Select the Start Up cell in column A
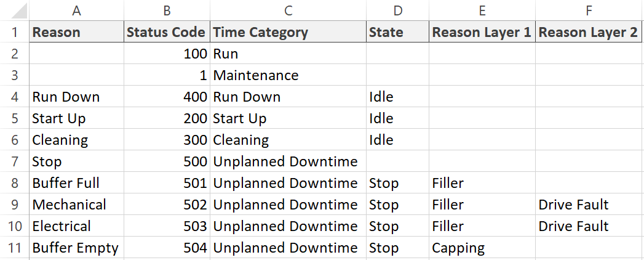The image size is (644, 260). click(76, 118)
